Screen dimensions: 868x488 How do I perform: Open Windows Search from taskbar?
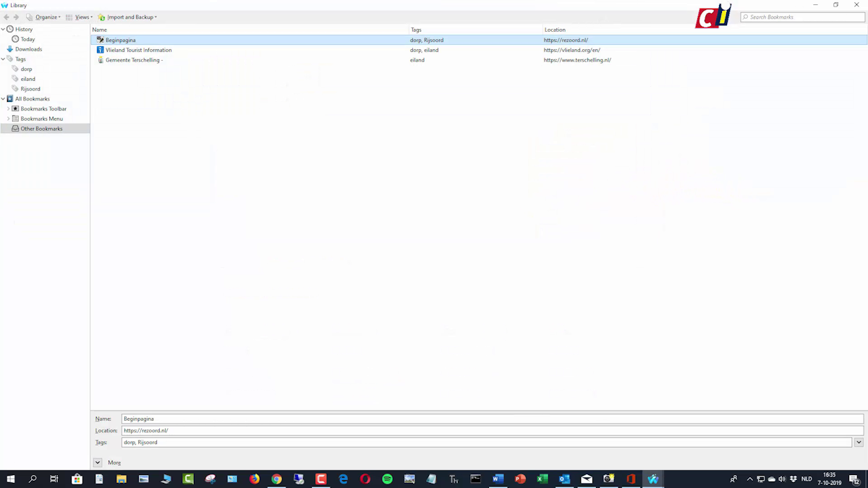(33, 479)
